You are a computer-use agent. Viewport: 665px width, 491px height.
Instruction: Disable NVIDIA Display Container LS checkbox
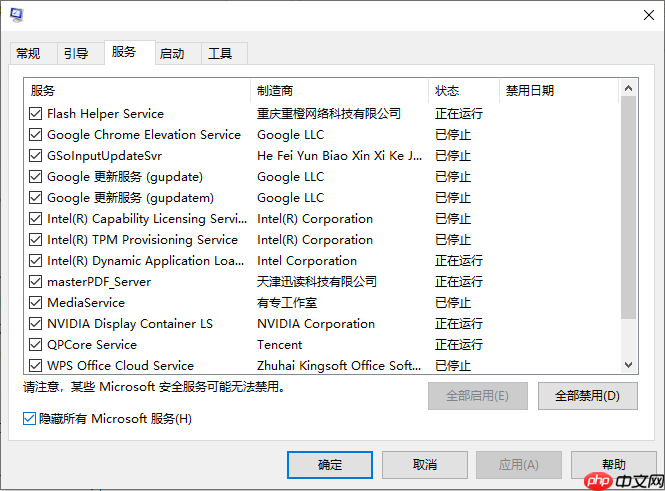[x=36, y=324]
